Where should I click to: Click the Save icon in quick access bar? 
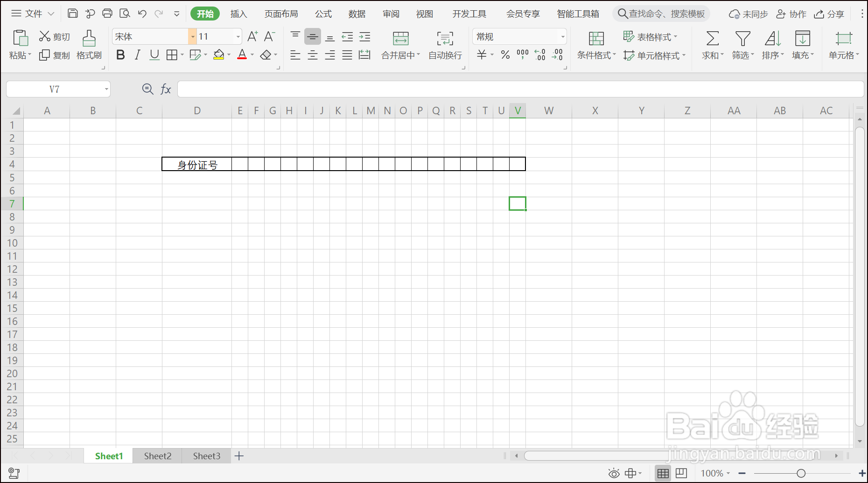(x=73, y=14)
